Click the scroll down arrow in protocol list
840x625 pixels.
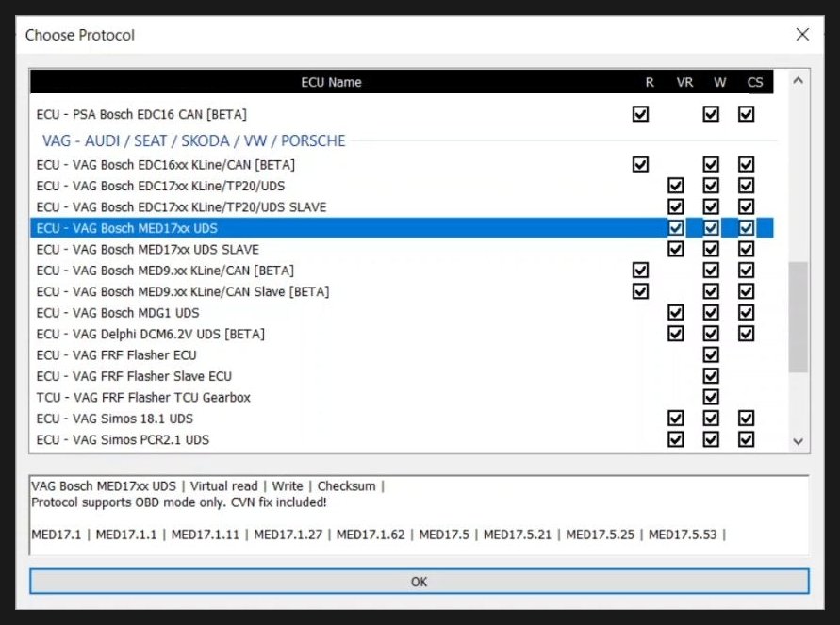(799, 441)
